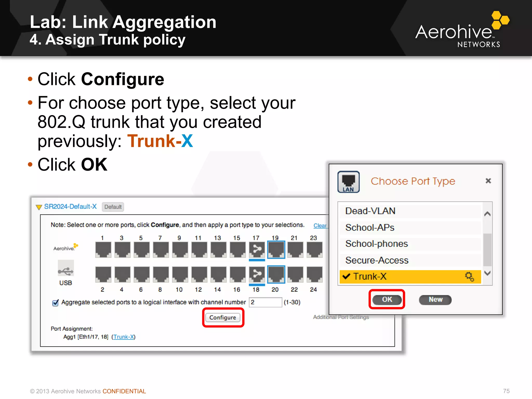The image size is (532, 399).
Task: Select switch port 14
Action: click(x=218, y=274)
